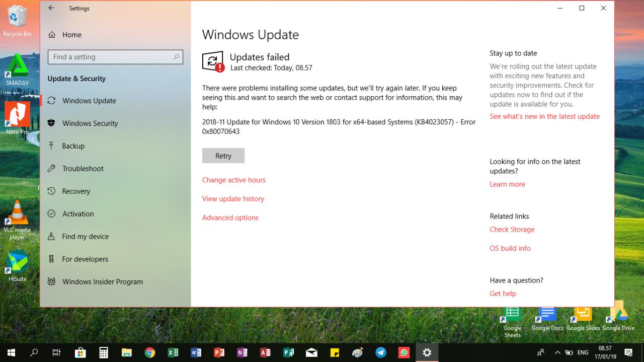The width and height of the screenshot is (644, 362).
Task: Select the Google Sheets desktop shortcut
Action: [x=512, y=321]
